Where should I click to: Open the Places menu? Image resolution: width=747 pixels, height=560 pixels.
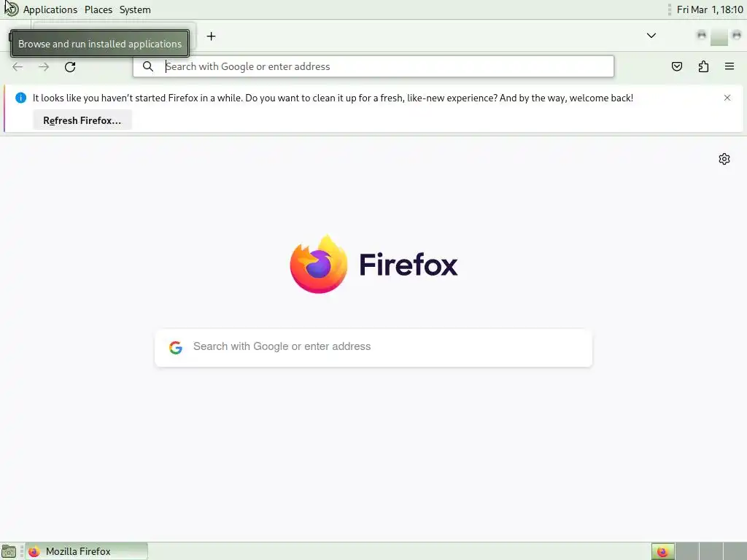98,9
